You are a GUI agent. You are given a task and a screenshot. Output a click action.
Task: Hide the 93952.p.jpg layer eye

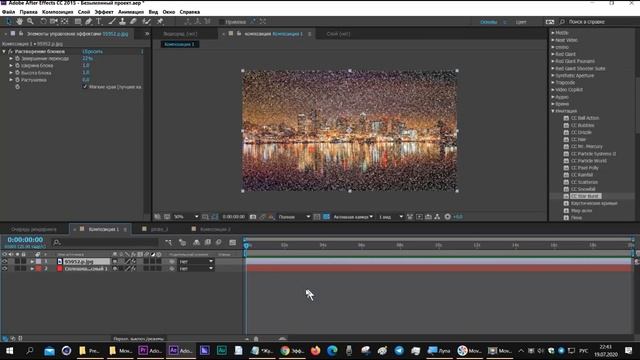(4, 261)
